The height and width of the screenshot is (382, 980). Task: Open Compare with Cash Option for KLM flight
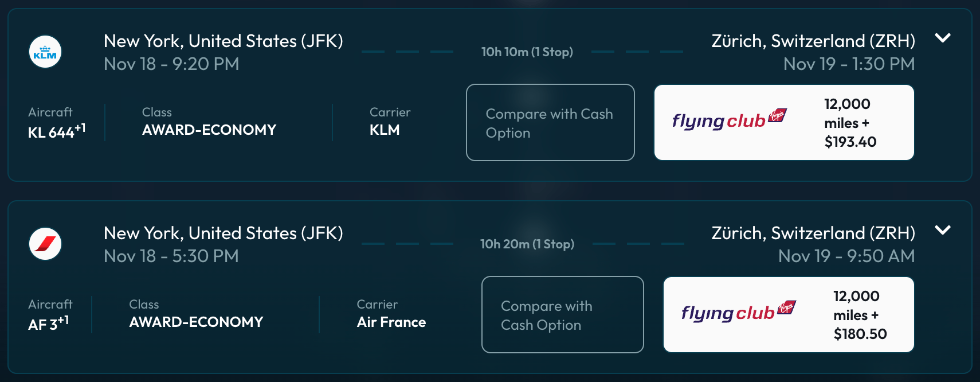tap(550, 123)
